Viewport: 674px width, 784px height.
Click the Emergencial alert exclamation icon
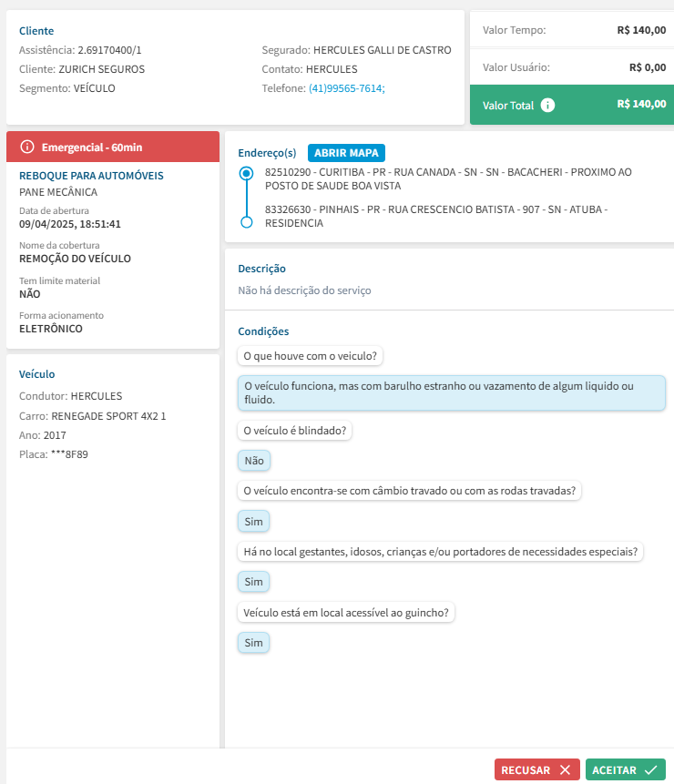point(27,147)
